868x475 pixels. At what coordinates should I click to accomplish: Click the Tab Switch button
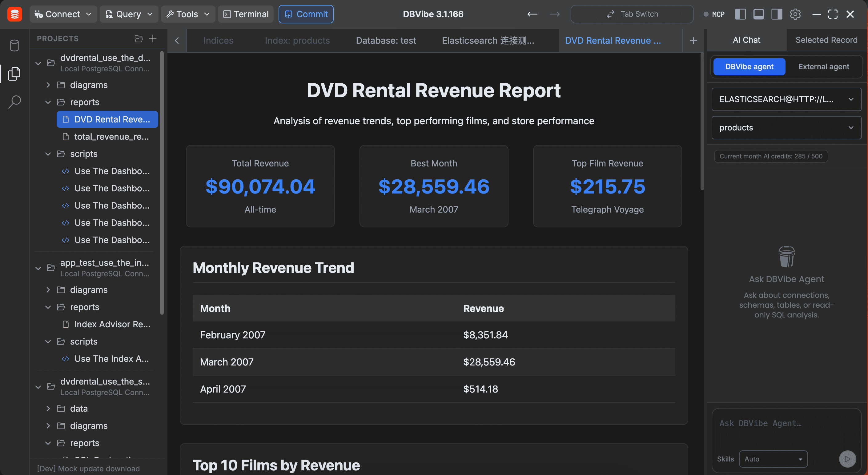632,14
